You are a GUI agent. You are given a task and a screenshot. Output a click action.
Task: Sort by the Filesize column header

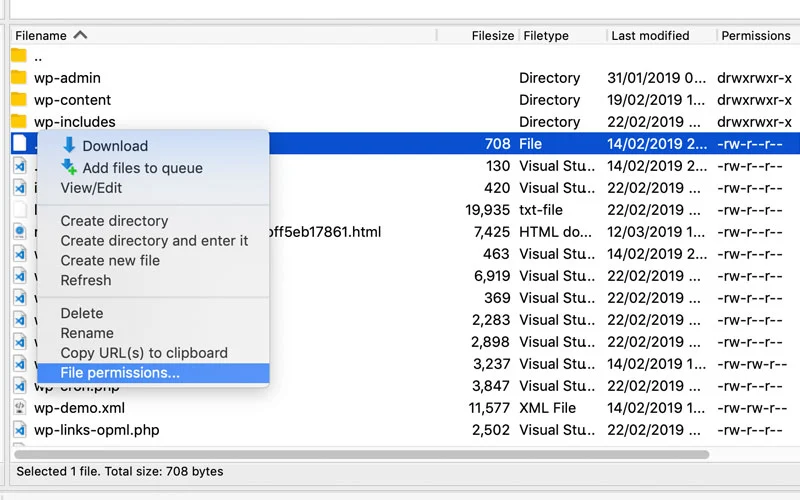[x=492, y=35]
